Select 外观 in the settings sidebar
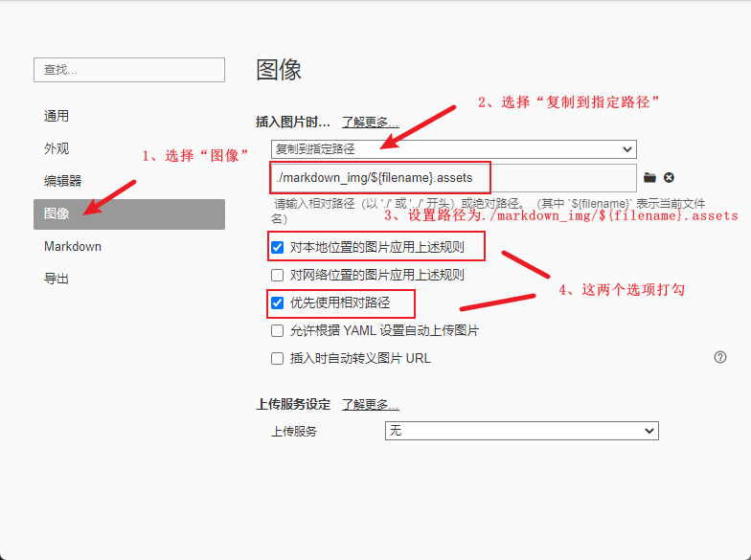The width and height of the screenshot is (751, 560). click(x=129, y=148)
